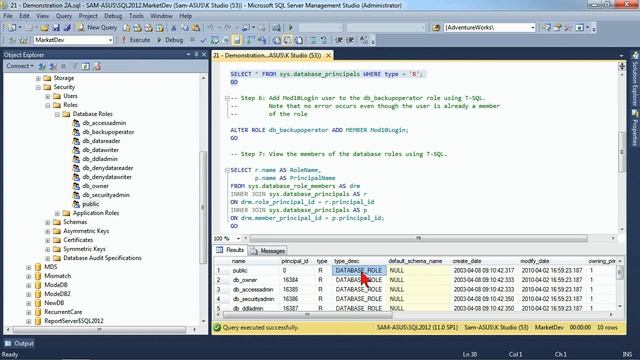
Task: Open the Connect dropdown in Object Explorer
Action: click(20, 66)
